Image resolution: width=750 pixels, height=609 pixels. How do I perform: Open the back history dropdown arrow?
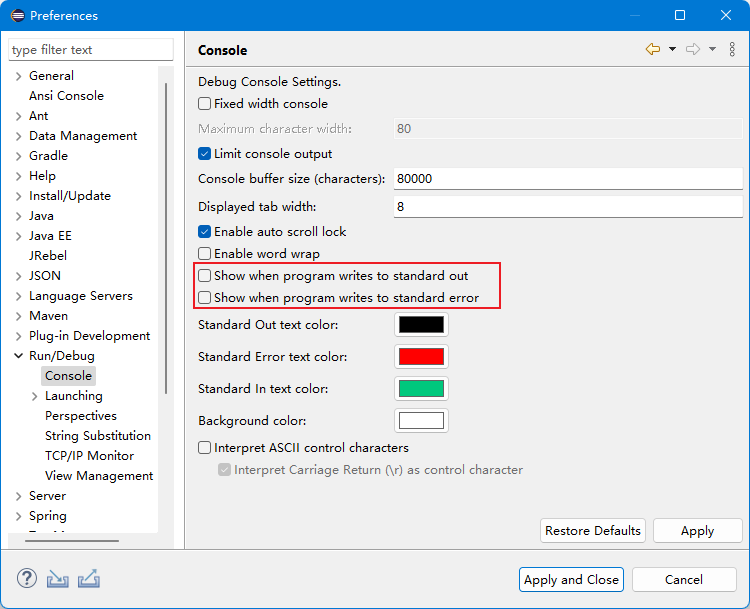672,50
